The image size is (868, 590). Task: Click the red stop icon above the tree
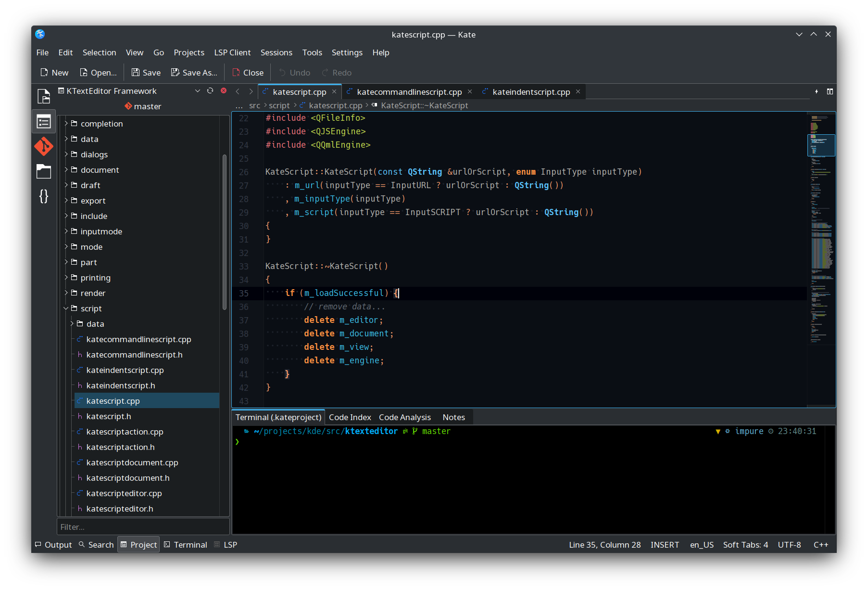223,90
